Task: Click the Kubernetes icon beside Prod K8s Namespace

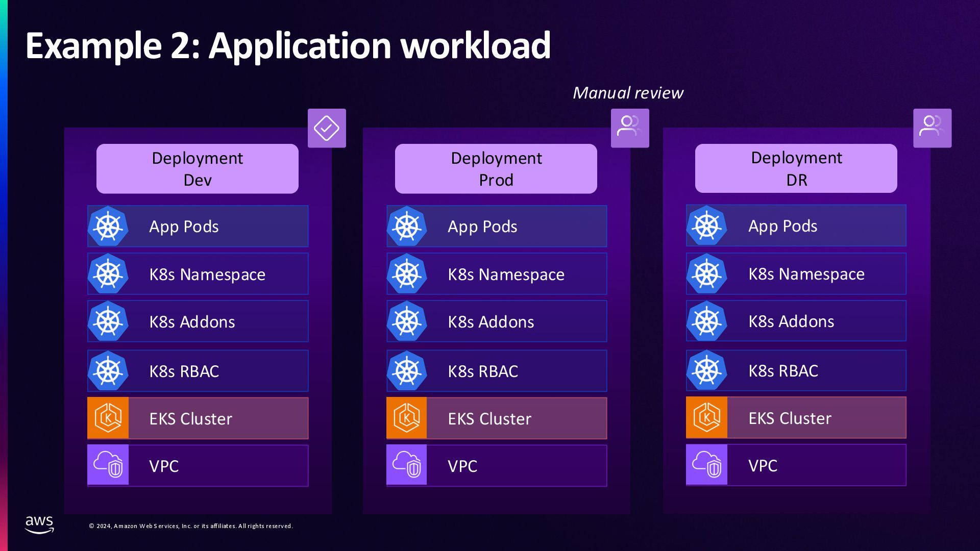Action: 407,273
